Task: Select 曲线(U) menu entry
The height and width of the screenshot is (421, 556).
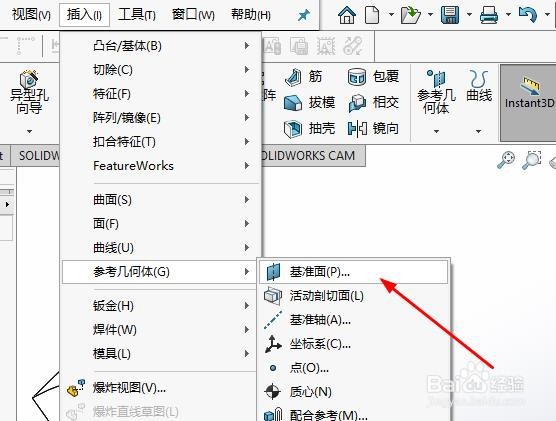Action: (161, 248)
